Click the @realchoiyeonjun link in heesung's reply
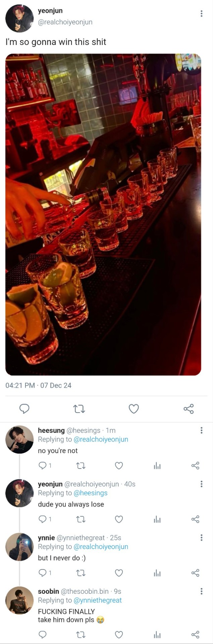Screen dimensions: 213x644 [101, 439]
